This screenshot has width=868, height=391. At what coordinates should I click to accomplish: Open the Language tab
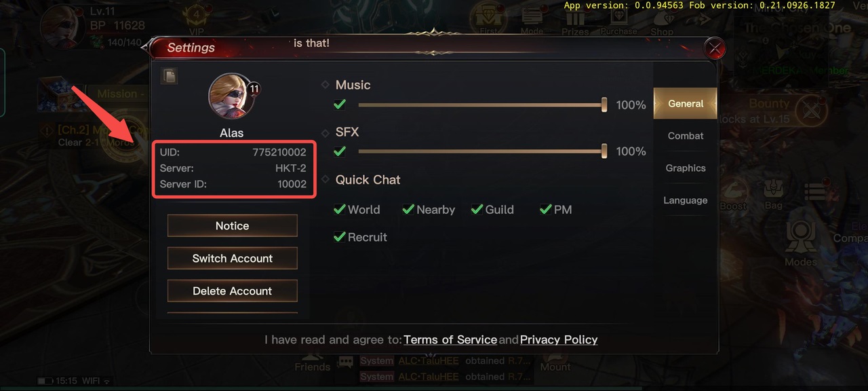click(686, 200)
